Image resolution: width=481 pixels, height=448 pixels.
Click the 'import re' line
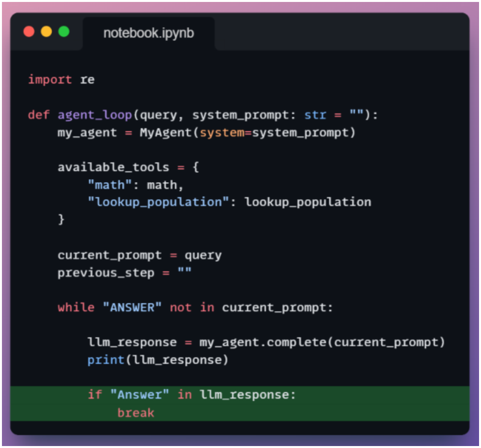[61, 80]
